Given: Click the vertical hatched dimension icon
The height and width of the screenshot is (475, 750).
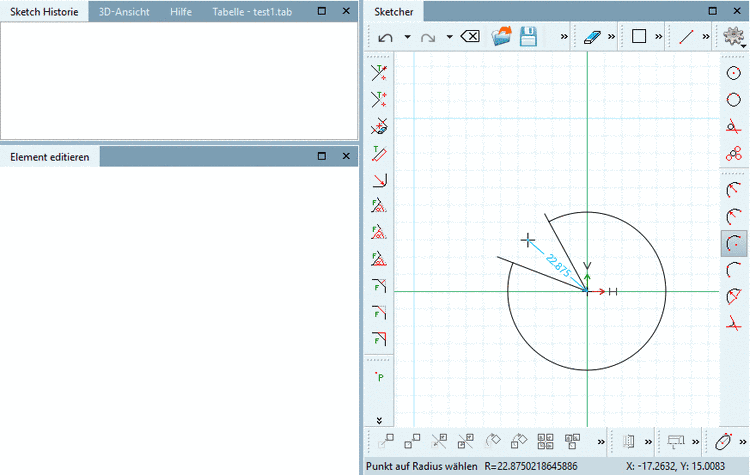Looking at the screenshot, I should [629, 442].
